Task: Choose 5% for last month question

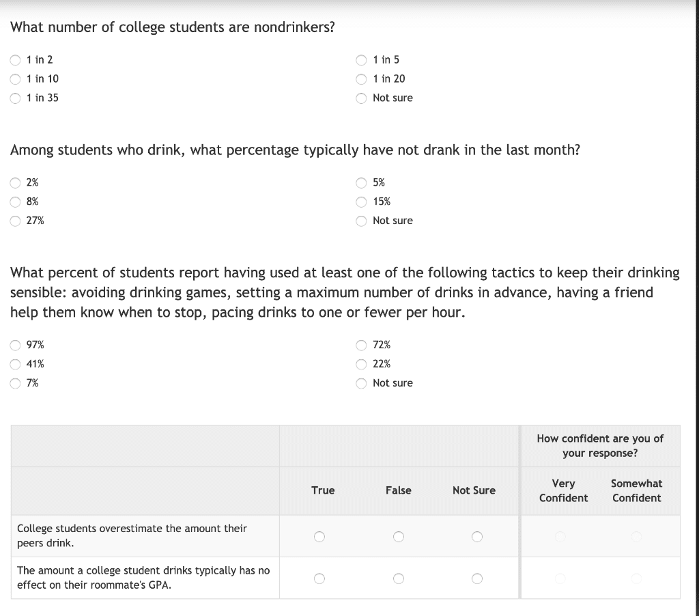Action: [x=361, y=183]
